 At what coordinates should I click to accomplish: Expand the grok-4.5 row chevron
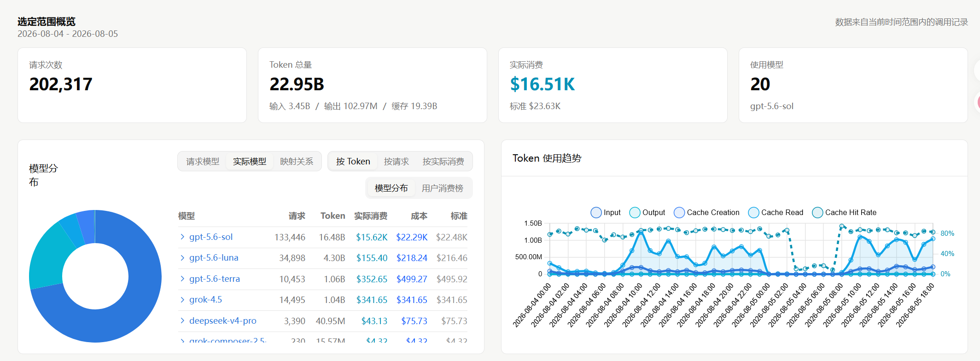pos(182,299)
